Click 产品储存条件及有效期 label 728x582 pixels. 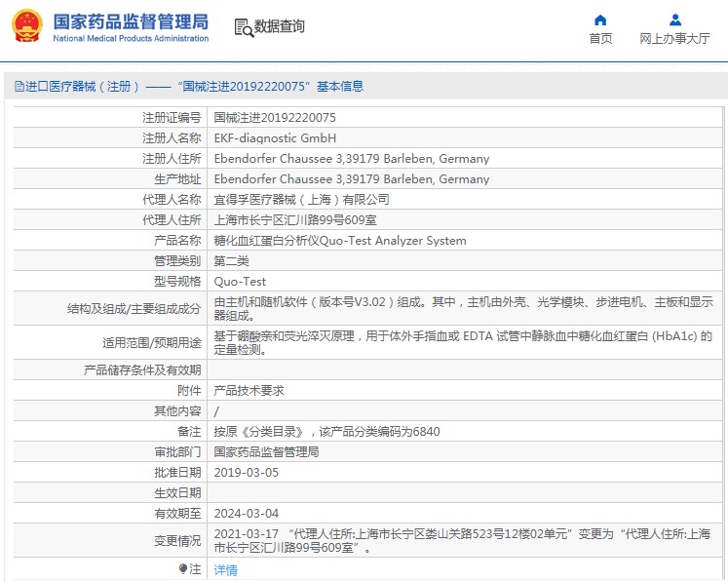click(142, 369)
